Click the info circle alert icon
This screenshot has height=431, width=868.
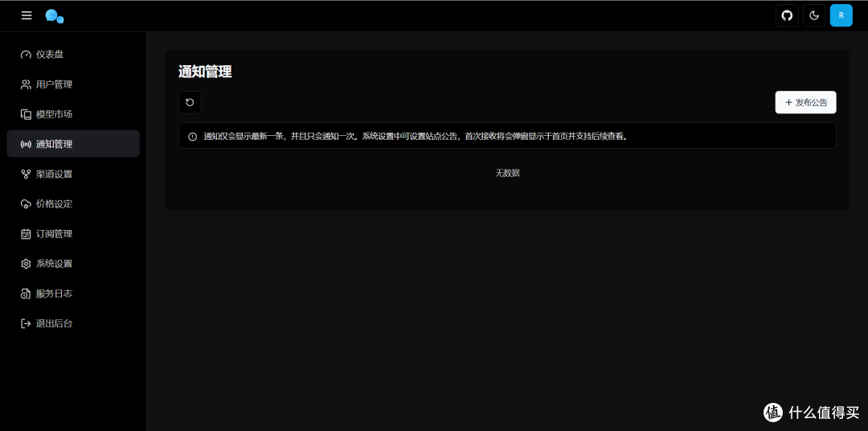pos(193,136)
